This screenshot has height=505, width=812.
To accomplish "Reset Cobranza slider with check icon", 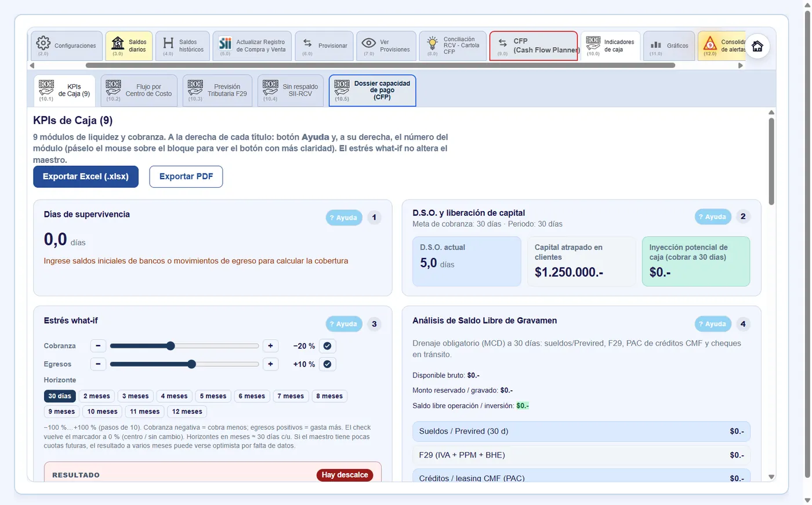I will click(328, 346).
